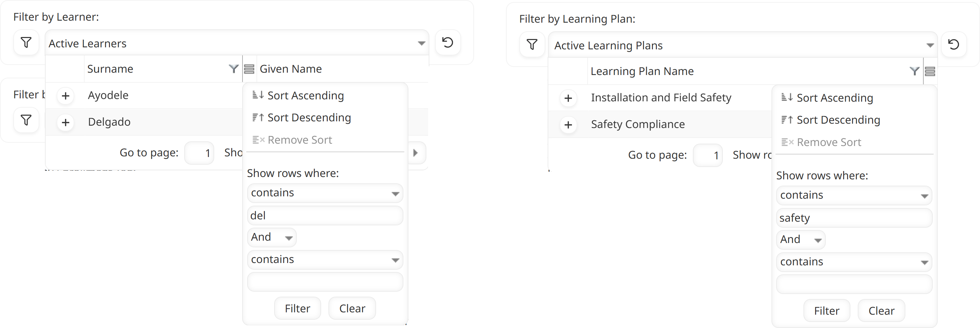The height and width of the screenshot is (328, 980).
Task: Expand the Safety Compliance row
Action: pos(568,125)
